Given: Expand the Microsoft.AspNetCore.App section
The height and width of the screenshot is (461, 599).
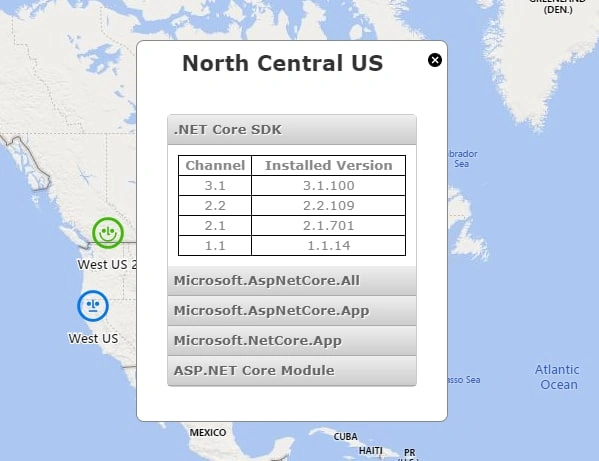Looking at the screenshot, I should tap(292, 311).
